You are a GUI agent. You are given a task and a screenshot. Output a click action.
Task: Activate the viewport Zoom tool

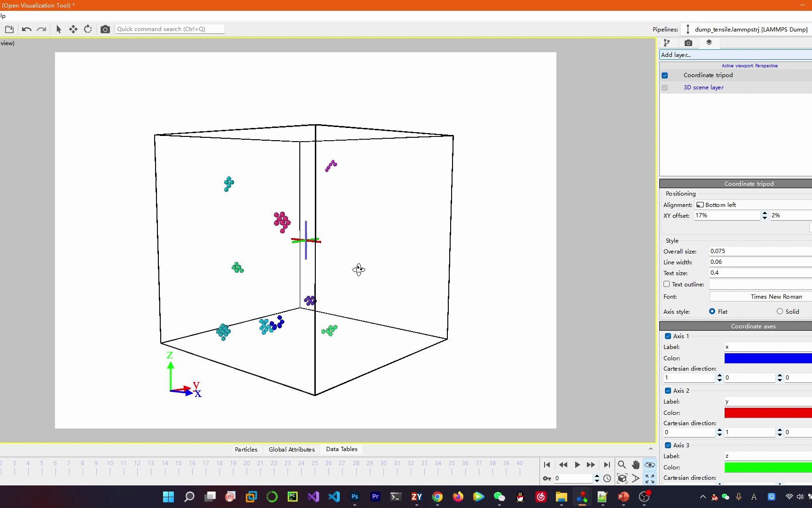[622, 465]
